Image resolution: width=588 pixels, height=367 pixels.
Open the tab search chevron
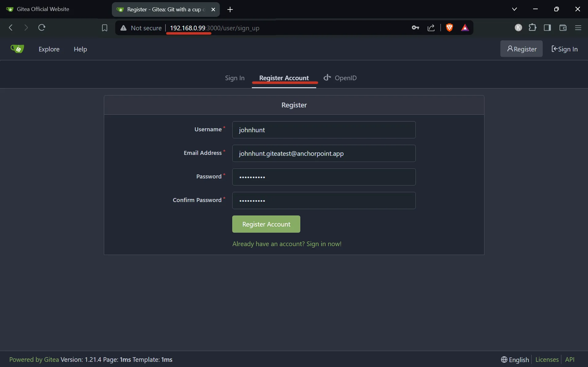pos(514,9)
